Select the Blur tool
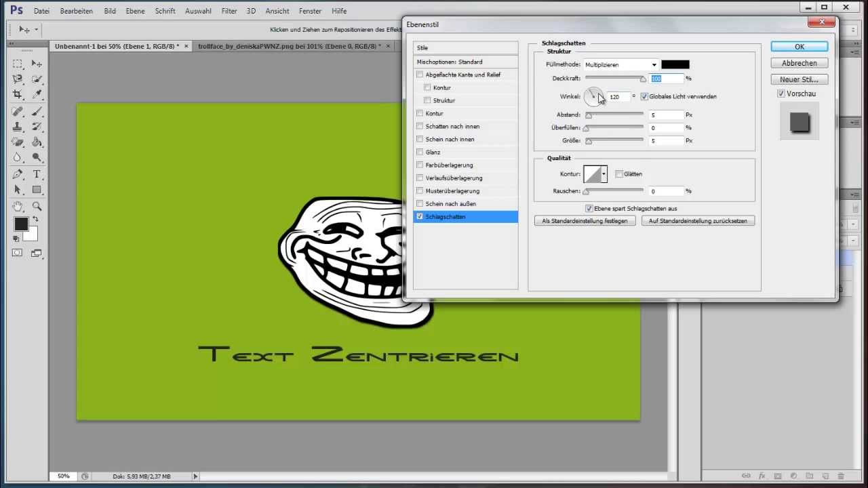 click(18, 158)
